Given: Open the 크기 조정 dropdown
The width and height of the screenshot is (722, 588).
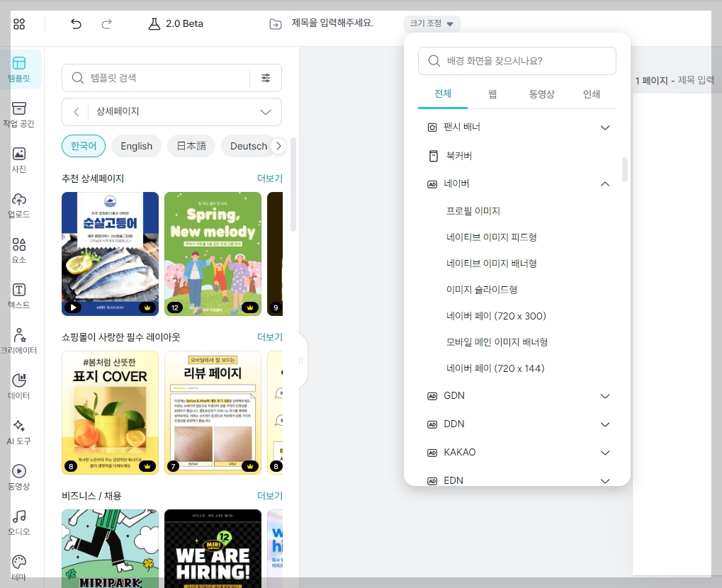Looking at the screenshot, I should (x=432, y=23).
